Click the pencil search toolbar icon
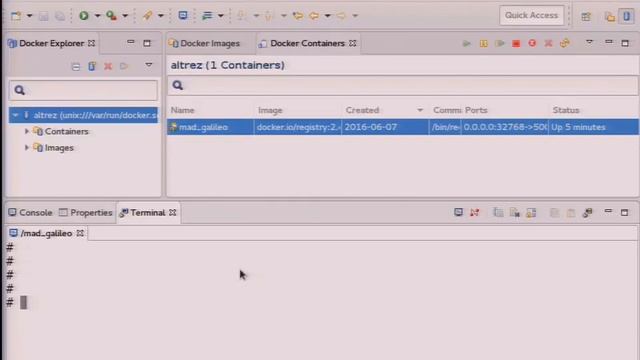The image size is (640, 360). click(147, 16)
